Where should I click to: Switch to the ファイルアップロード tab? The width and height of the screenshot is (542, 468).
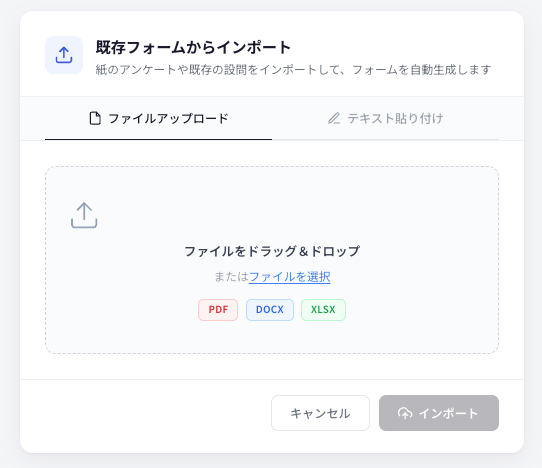pyautogui.click(x=158, y=119)
